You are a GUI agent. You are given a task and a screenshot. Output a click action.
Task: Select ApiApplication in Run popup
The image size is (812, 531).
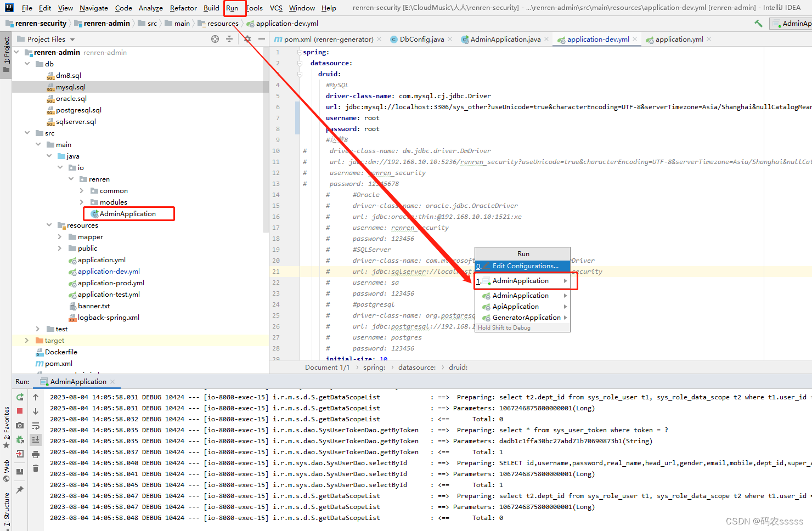pyautogui.click(x=522, y=307)
